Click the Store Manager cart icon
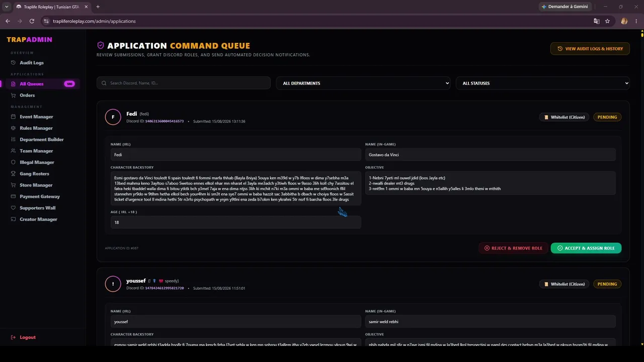The height and width of the screenshot is (362, 644). coord(14,185)
